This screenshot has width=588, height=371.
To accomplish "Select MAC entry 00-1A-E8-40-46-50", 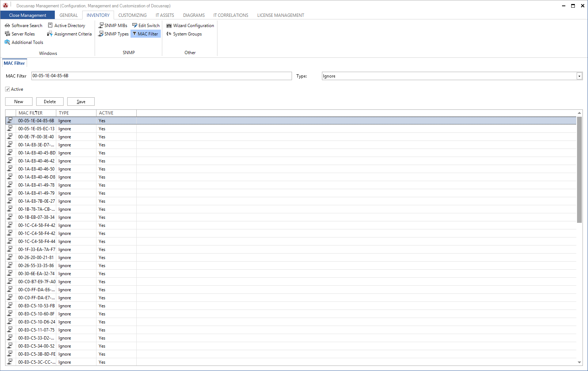I will 36,169.
